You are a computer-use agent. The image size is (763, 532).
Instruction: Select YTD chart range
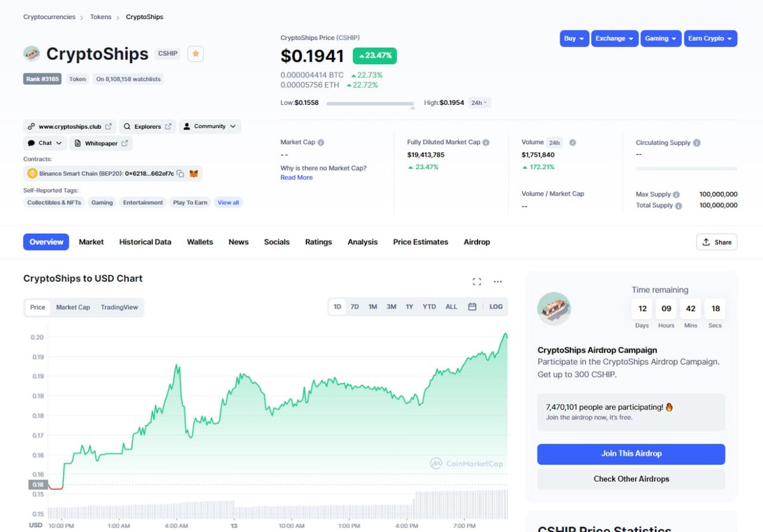[429, 306]
